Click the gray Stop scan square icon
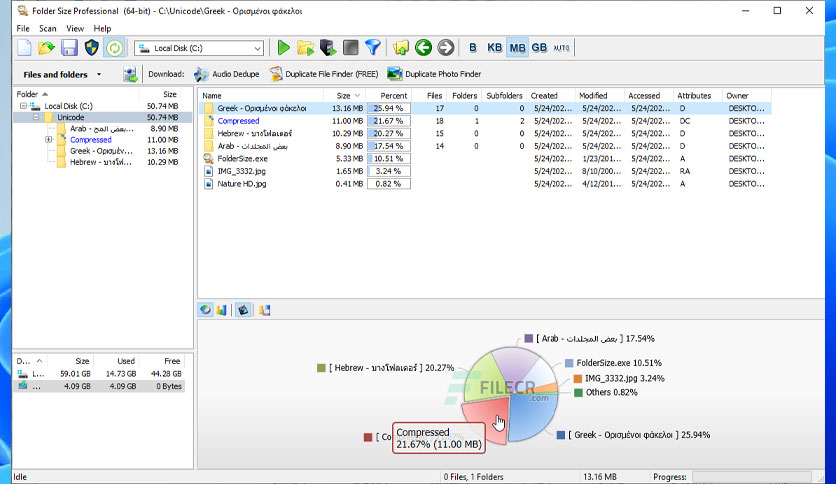Viewport: 836px width, 484px height. click(350, 48)
